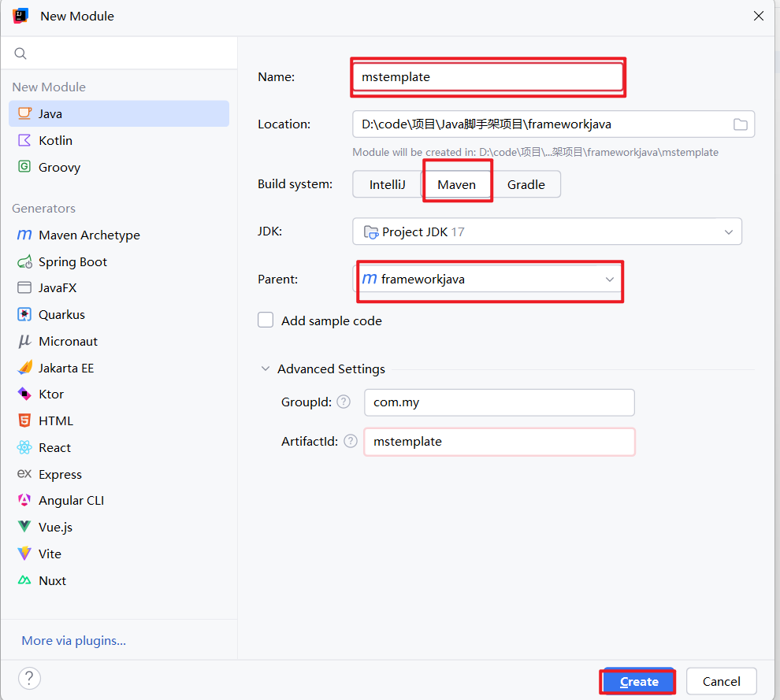Select the Maven Archetype label
The height and width of the screenshot is (700, 780).
pos(90,235)
